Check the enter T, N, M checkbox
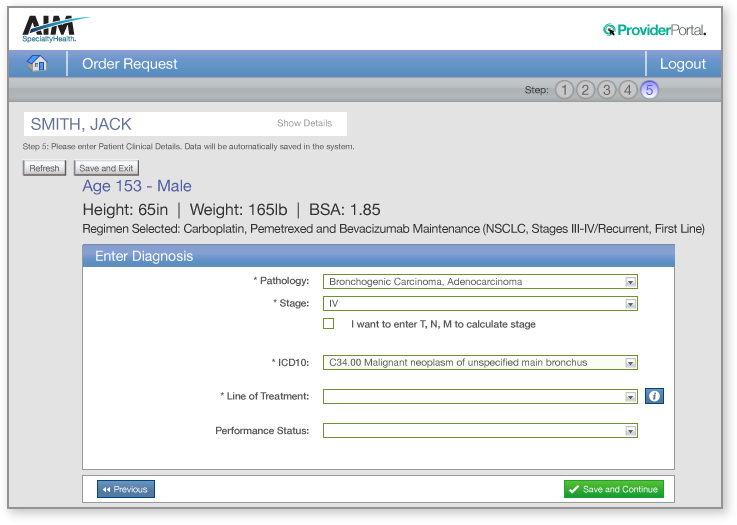 [329, 323]
